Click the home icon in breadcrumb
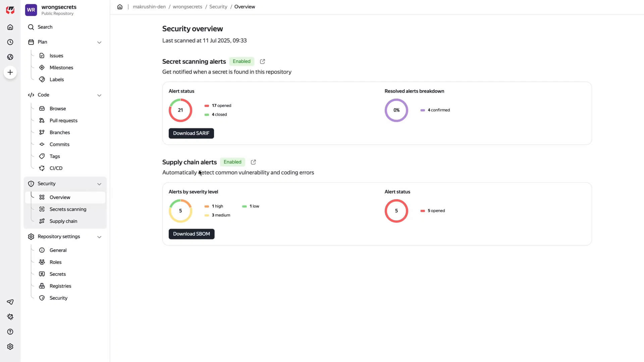The width and height of the screenshot is (644, 362). pos(120,7)
